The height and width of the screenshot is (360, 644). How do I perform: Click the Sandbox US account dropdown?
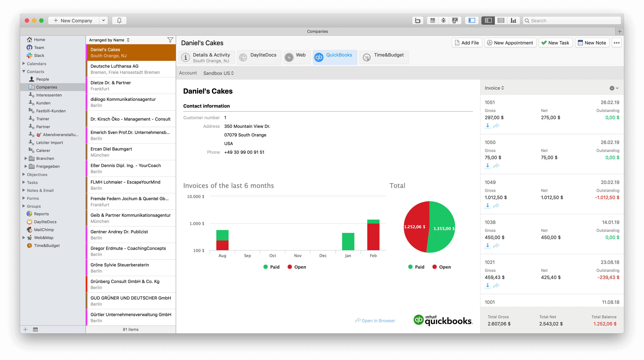point(218,73)
